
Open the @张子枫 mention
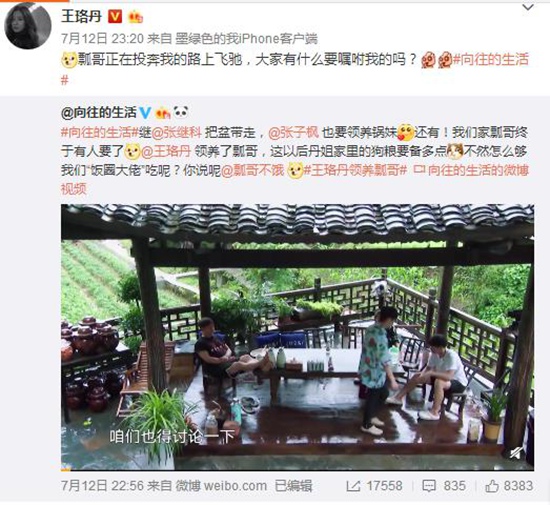(x=294, y=133)
